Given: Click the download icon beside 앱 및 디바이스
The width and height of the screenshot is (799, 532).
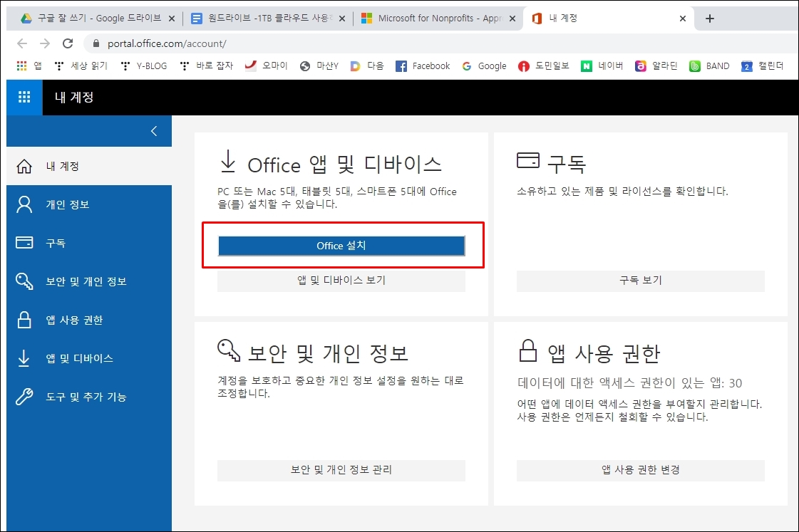Looking at the screenshot, I should 24,358.
